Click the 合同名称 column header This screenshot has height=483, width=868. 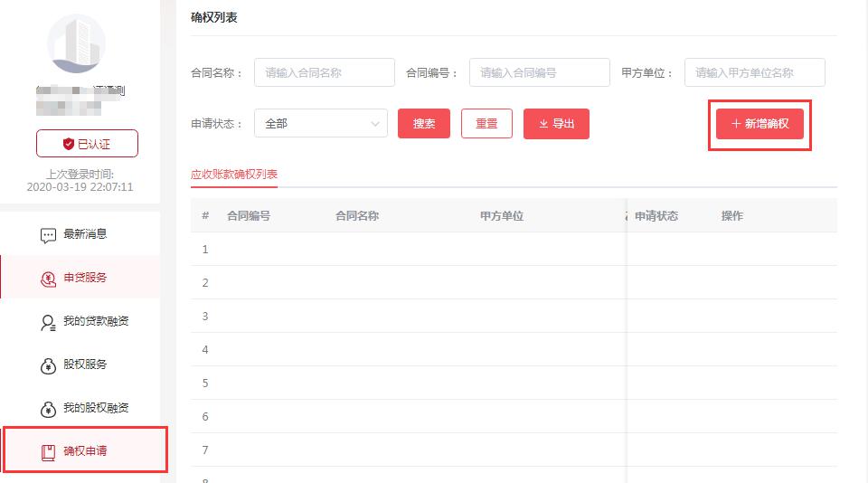pos(357,216)
